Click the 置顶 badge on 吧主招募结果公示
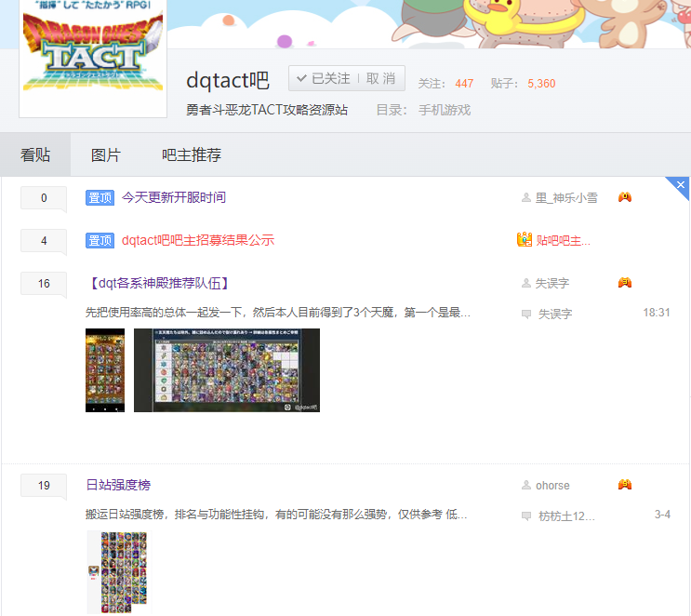The height and width of the screenshot is (616, 691). (x=100, y=240)
